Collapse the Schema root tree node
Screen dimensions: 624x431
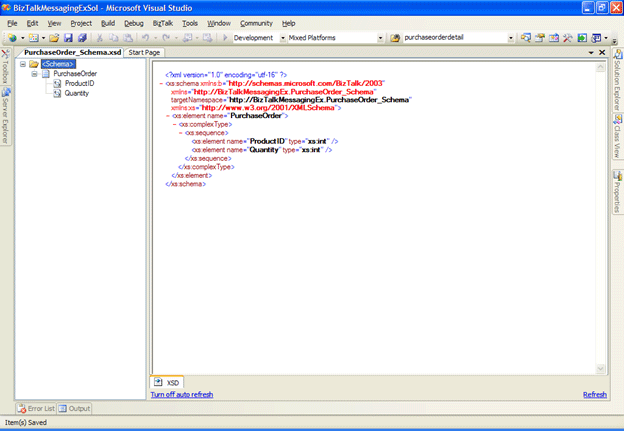click(x=23, y=64)
